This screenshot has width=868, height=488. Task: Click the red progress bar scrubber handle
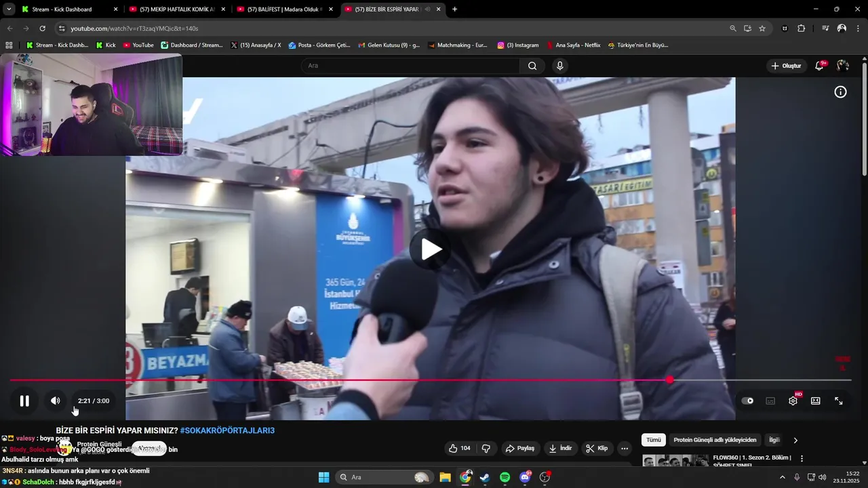click(670, 380)
